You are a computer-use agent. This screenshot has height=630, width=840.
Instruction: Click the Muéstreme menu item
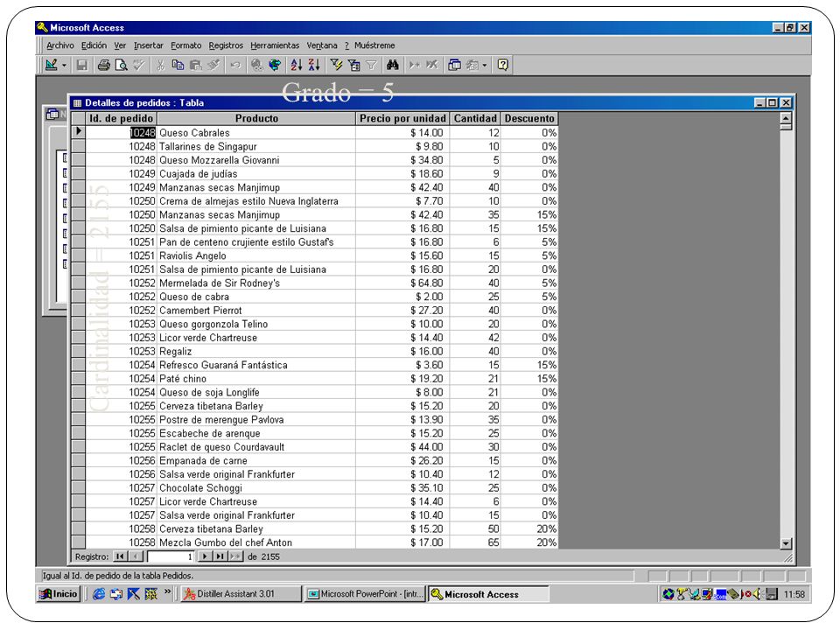pos(374,45)
